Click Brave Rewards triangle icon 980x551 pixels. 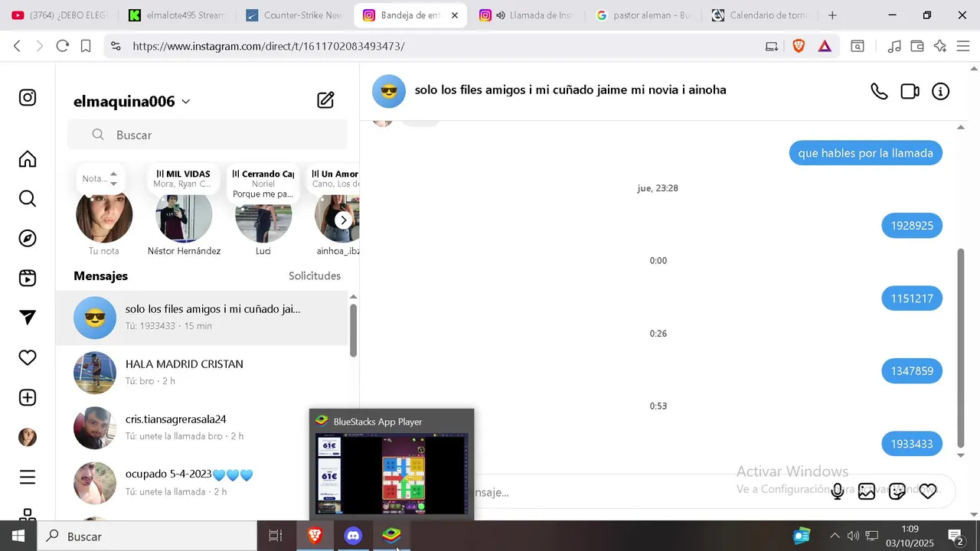825,46
